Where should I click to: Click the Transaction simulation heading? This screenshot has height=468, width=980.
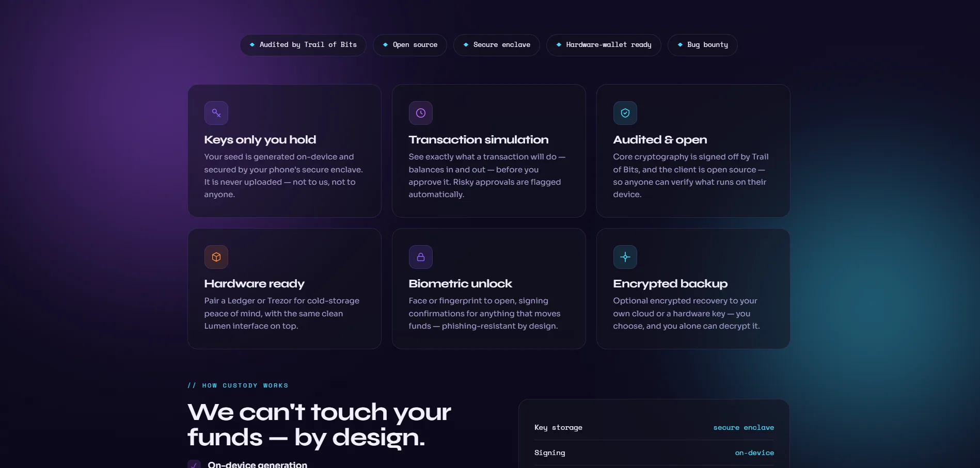479,140
